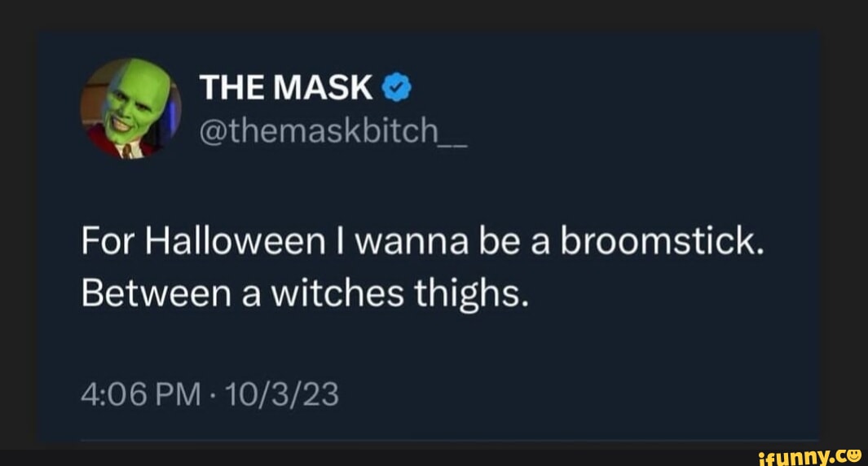The image size is (868, 466).
Task: Open THE MASK profile avatar picture
Action: [130, 108]
